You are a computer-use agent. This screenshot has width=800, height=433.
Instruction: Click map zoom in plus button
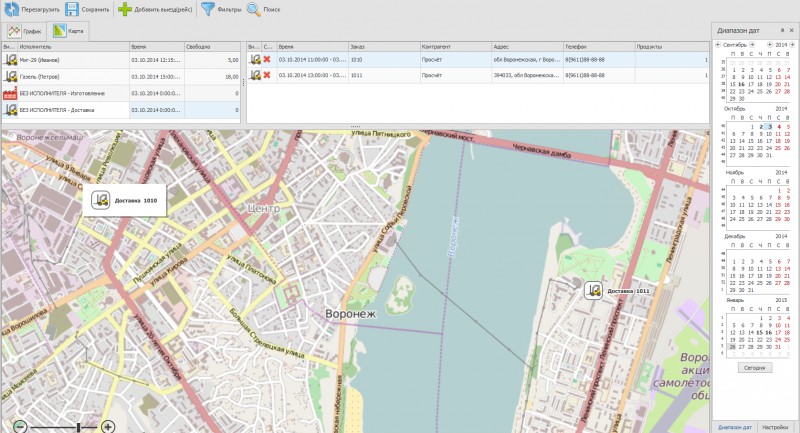click(108, 427)
